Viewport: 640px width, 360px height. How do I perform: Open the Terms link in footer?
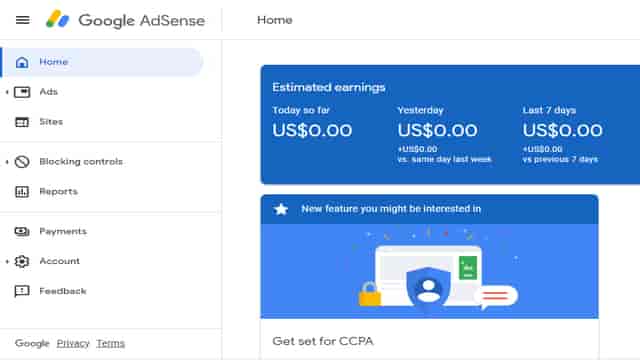[111, 343]
